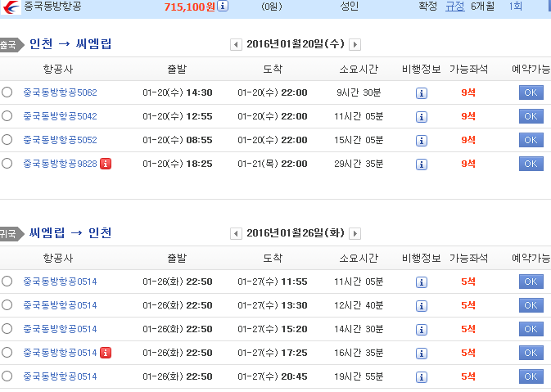Click the 2016년01월20일(수) date text
Image resolution: width=551 pixels, height=392 pixels.
tap(296, 44)
